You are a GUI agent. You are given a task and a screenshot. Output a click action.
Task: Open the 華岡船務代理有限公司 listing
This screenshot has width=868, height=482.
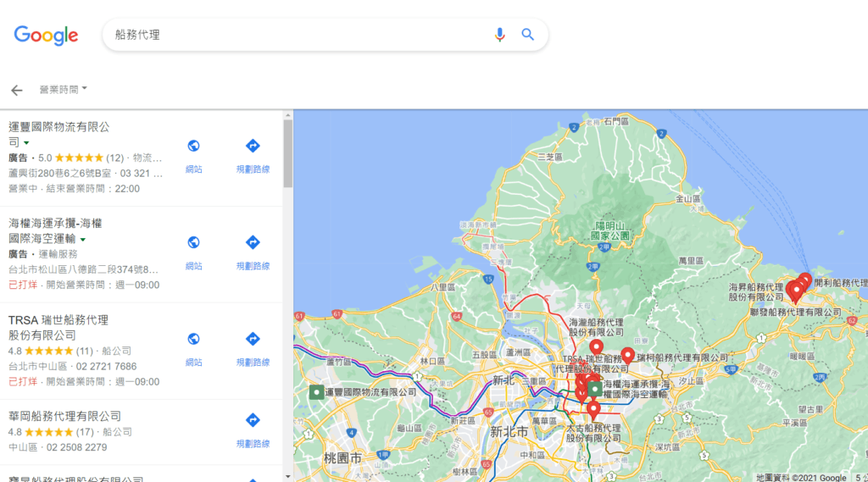pos(64,416)
